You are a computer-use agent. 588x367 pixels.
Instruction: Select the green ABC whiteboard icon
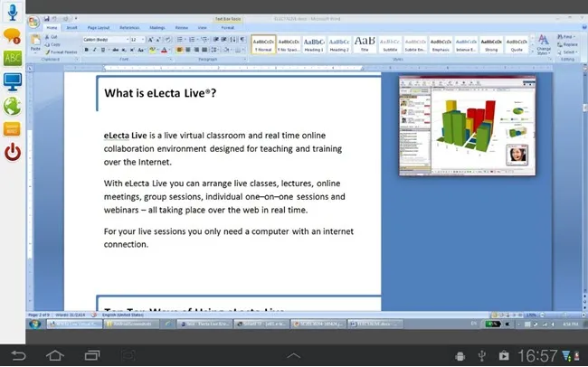13,58
